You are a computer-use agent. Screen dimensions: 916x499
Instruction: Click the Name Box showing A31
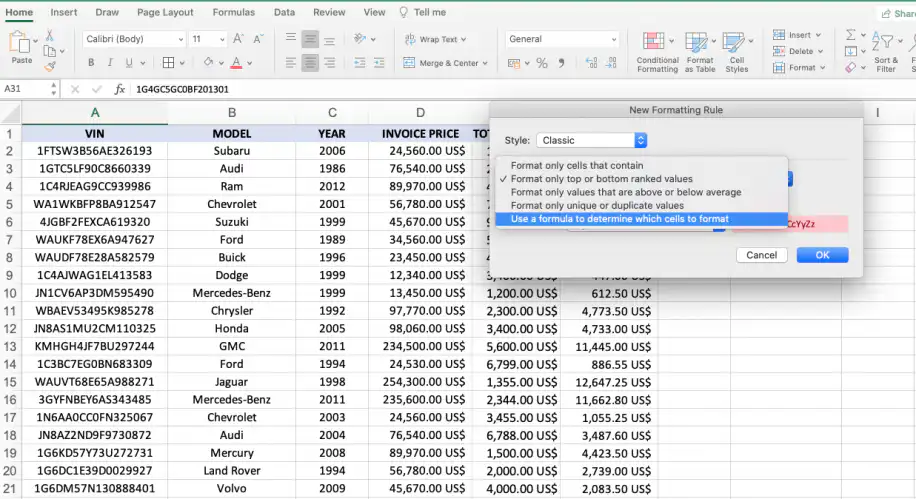[26, 89]
